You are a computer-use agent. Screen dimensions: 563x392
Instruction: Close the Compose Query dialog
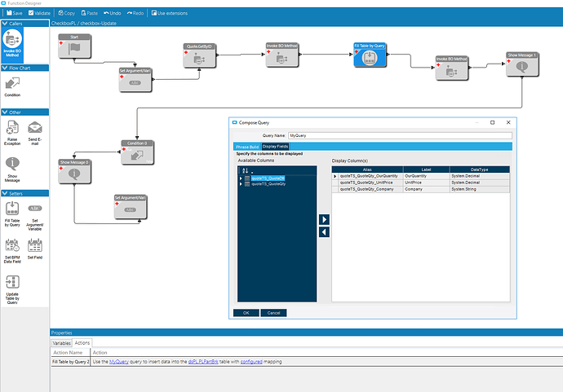[508, 122]
